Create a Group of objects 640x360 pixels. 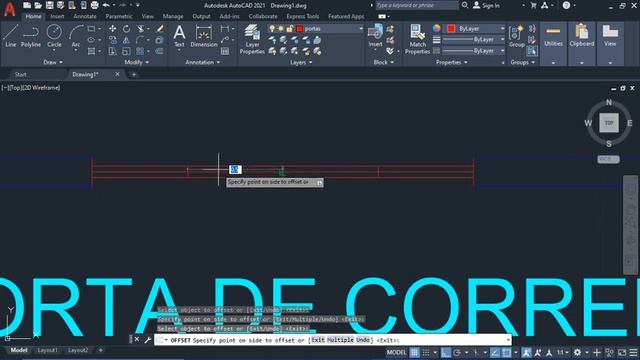pos(517,36)
